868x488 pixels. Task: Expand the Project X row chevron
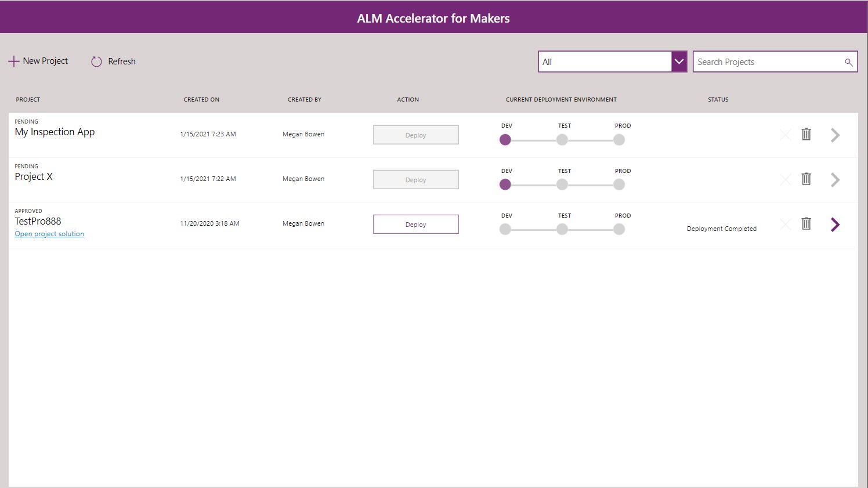click(x=834, y=179)
